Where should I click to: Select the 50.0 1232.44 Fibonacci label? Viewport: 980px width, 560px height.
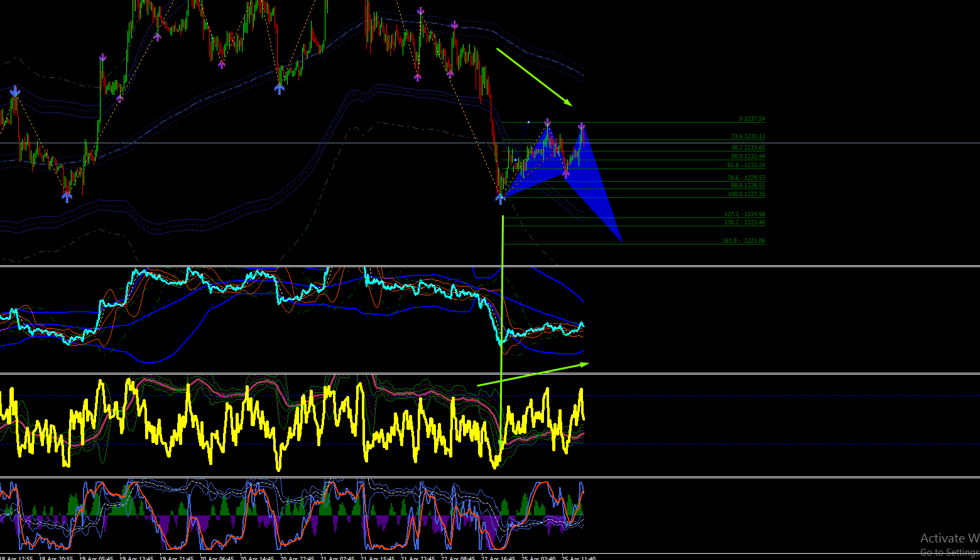tap(748, 156)
